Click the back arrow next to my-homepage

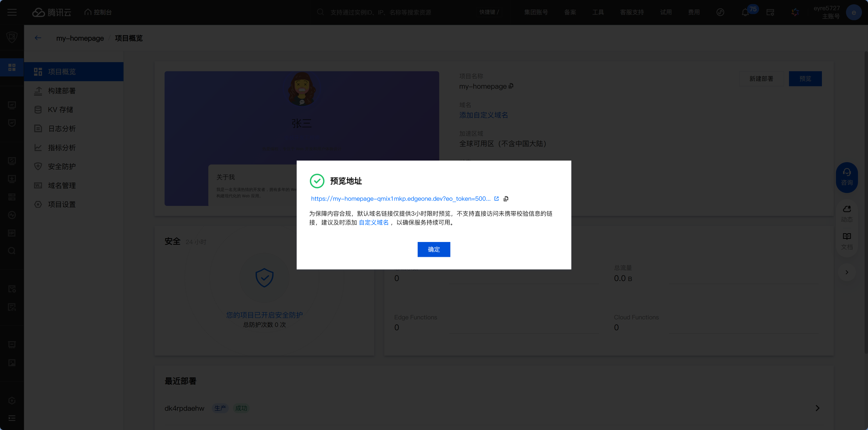tap(38, 38)
